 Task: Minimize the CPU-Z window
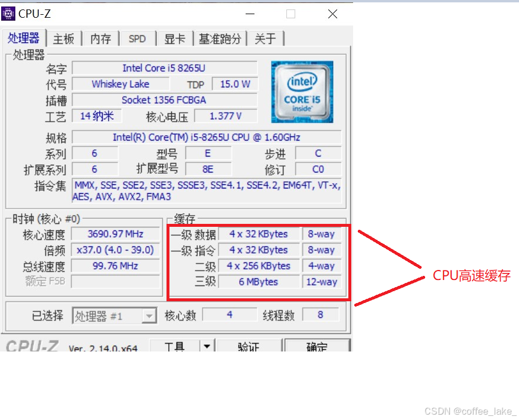tap(250, 14)
